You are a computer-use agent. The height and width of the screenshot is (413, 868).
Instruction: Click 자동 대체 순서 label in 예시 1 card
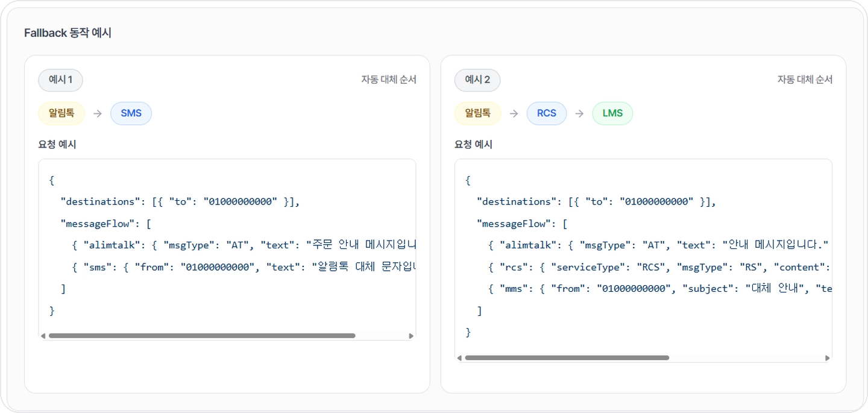[389, 80]
